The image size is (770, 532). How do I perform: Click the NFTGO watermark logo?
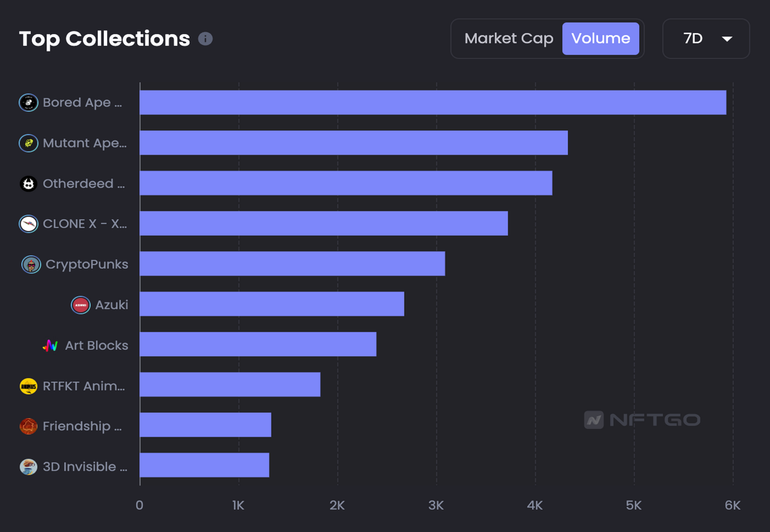pos(642,419)
